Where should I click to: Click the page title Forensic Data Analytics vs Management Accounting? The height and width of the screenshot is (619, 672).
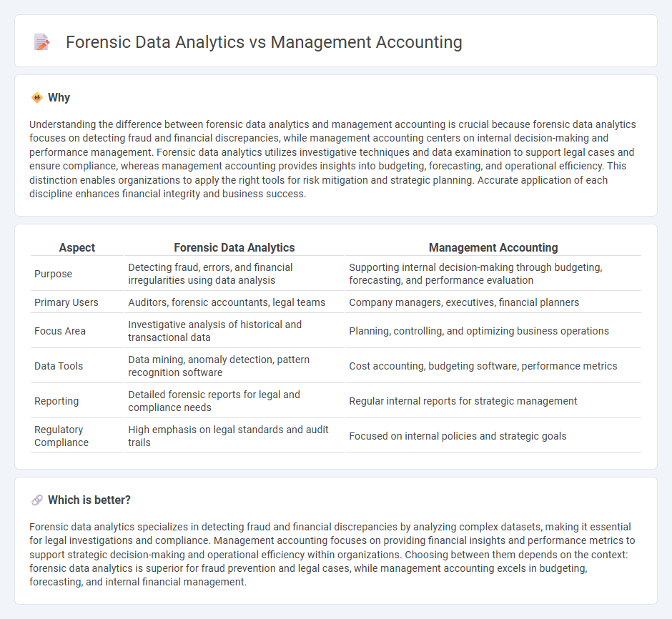(x=264, y=42)
